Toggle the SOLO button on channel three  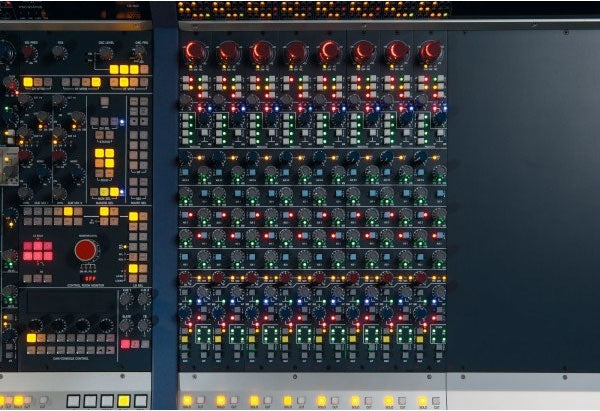[x=254, y=400]
